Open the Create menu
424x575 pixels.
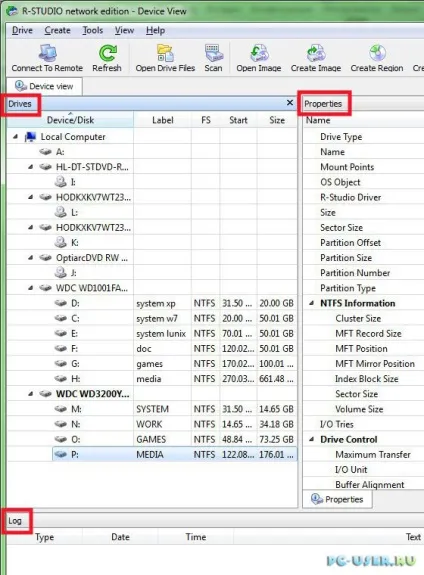click(x=57, y=30)
